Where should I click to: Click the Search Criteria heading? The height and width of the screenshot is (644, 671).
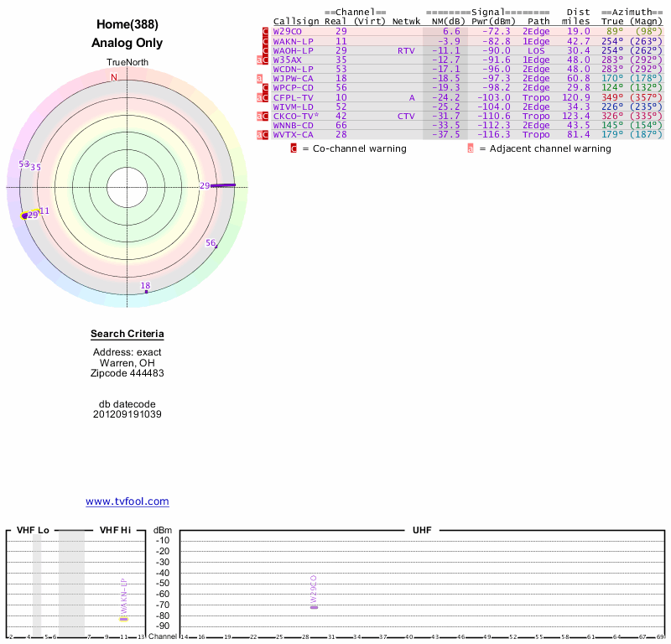pos(127,335)
